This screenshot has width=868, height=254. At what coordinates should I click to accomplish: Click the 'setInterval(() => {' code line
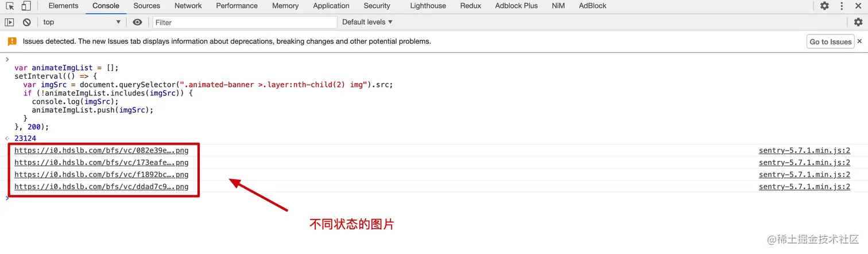[x=56, y=76]
